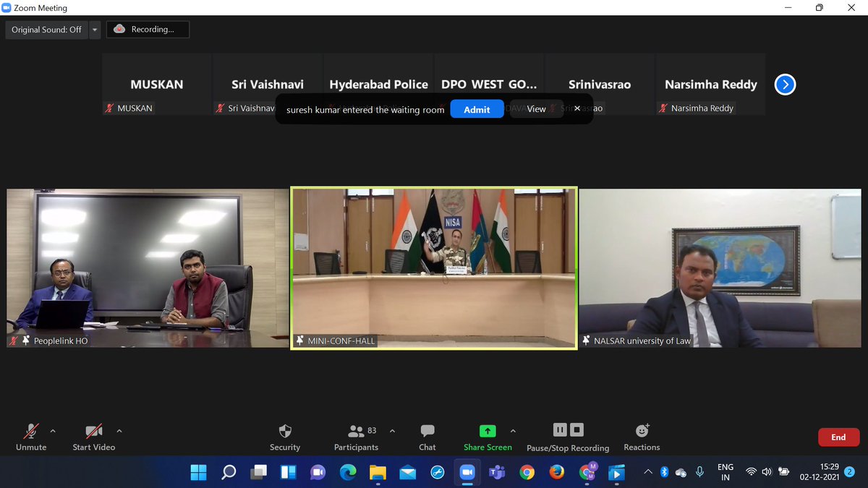Select the Narsimha Reddy participant tile

pos(710,85)
